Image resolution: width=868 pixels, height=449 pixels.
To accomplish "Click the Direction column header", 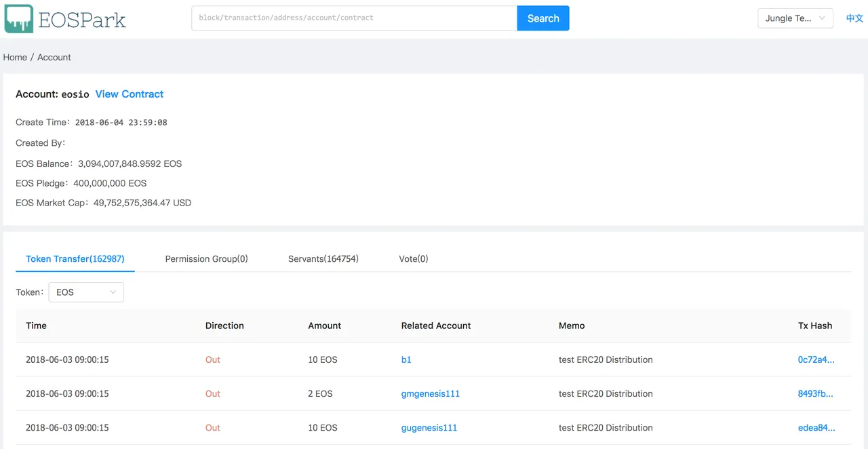I will [x=224, y=326].
